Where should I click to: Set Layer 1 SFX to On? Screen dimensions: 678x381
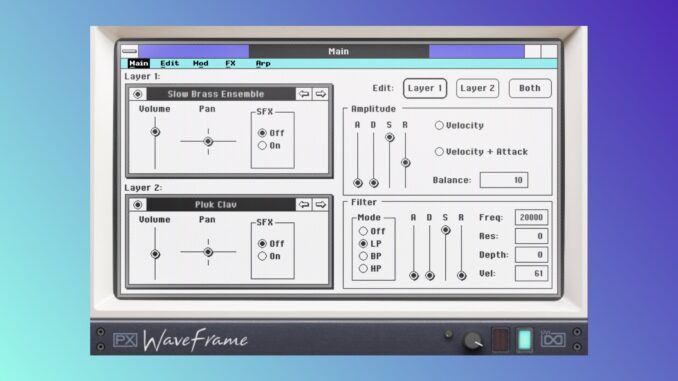pos(269,146)
